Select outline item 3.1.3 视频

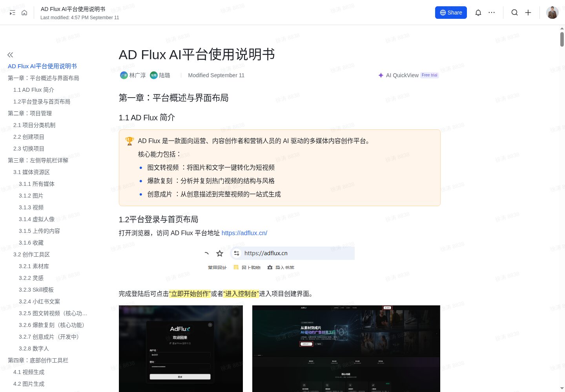tap(31, 207)
